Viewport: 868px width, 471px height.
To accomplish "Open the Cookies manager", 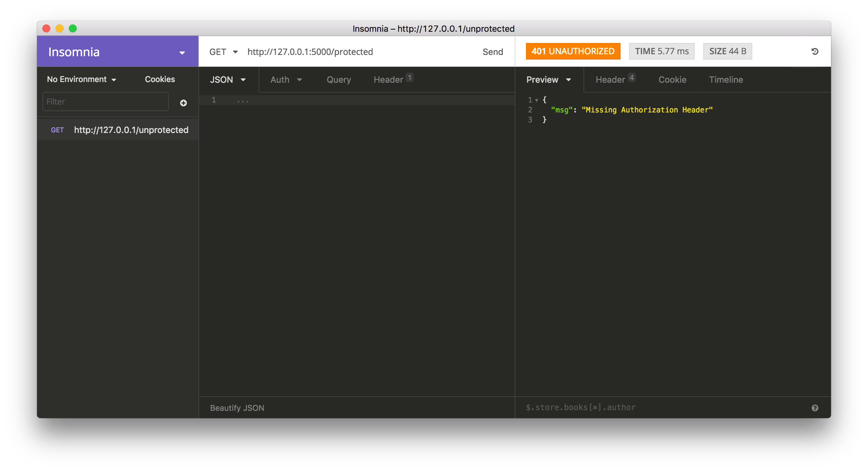I will (159, 79).
